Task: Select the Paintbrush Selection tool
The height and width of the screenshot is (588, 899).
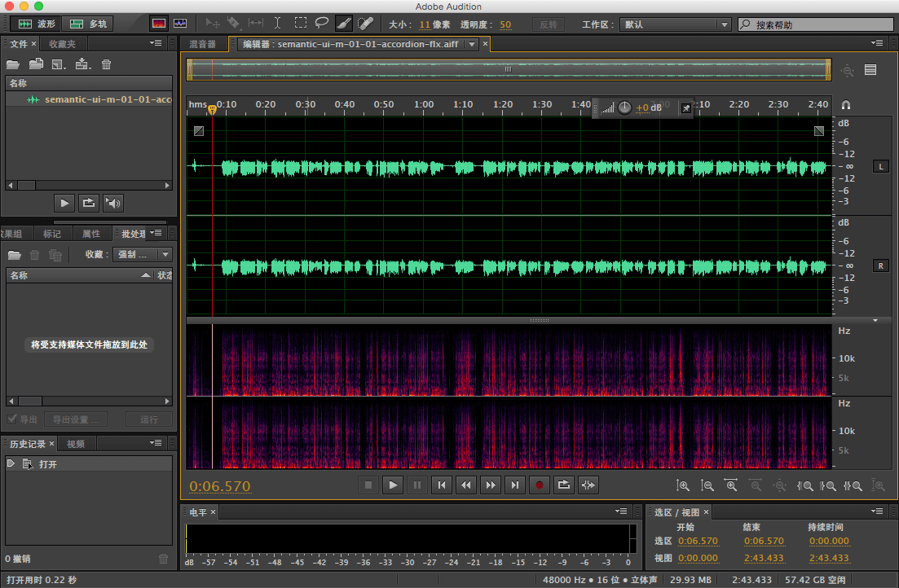Action: (x=343, y=24)
